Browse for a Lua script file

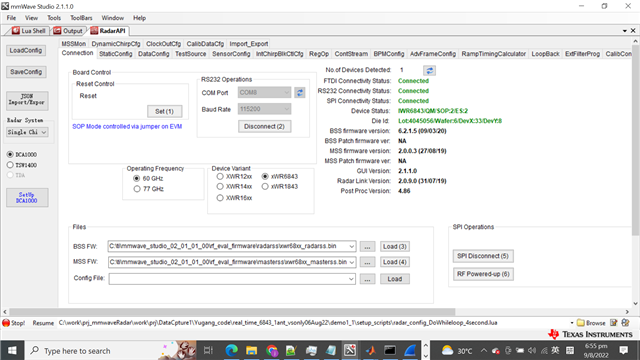(591, 323)
